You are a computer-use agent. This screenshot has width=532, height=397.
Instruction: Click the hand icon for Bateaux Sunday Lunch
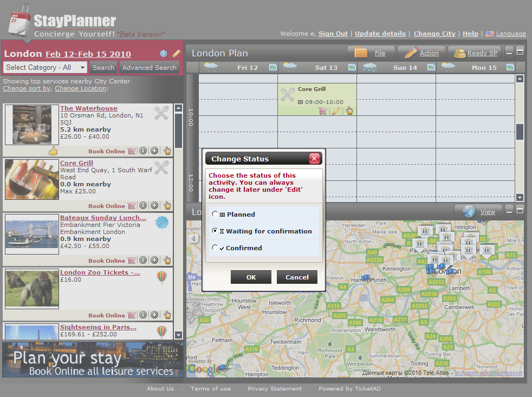(x=167, y=260)
